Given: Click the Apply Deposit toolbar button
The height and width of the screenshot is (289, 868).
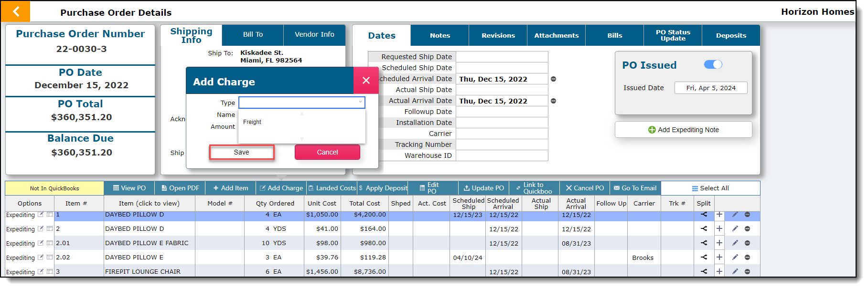Looking at the screenshot, I should (382, 188).
